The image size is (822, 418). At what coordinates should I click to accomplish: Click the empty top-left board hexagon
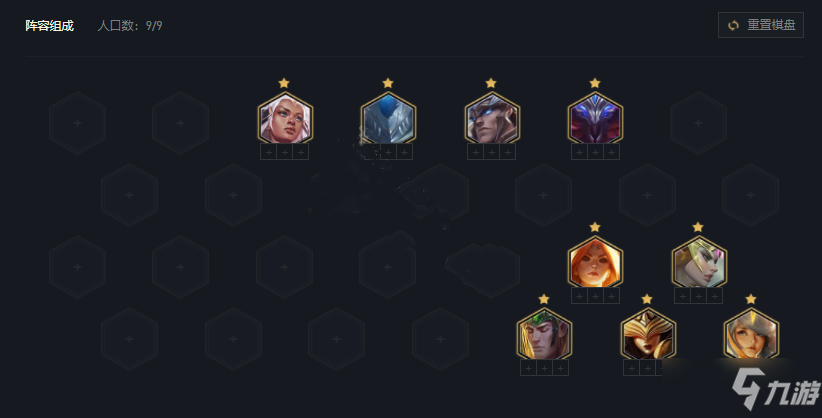(77, 123)
